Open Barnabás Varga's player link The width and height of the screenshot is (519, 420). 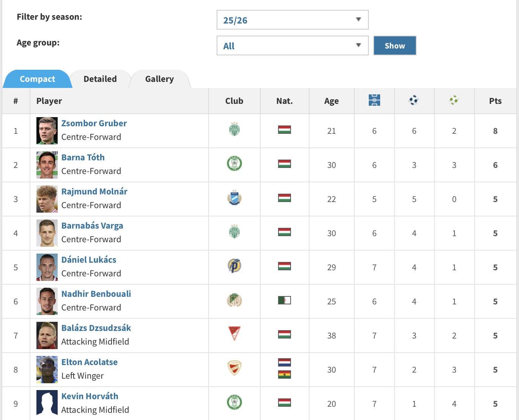(x=92, y=226)
